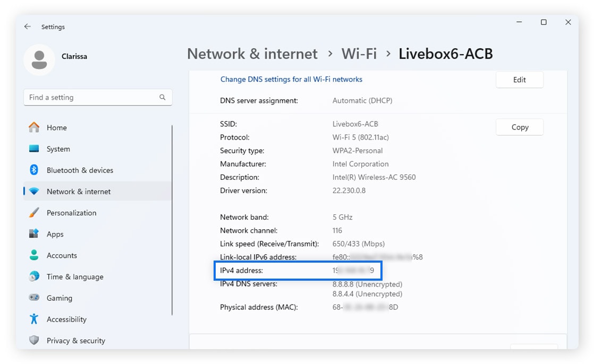Click the Edit button for DNS settings
The height and width of the screenshot is (364, 594).
(x=519, y=79)
